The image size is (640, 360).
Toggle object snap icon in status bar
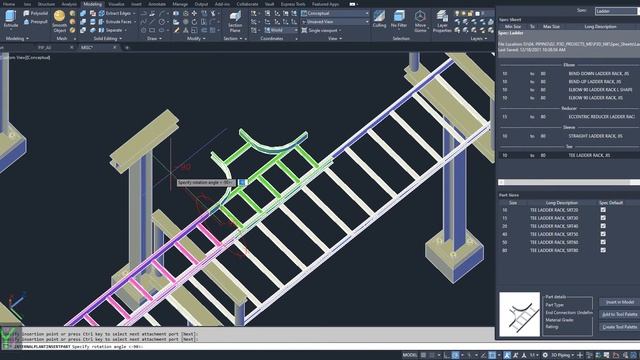(x=493, y=355)
